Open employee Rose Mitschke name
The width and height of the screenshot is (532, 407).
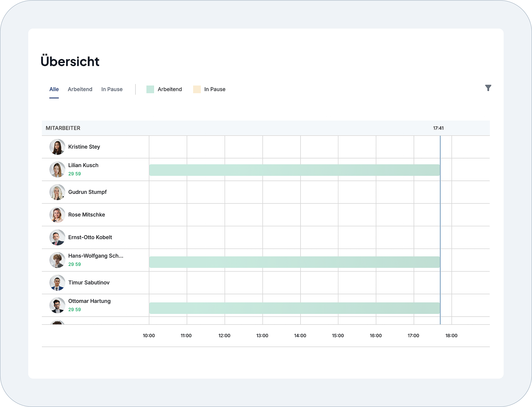(x=86, y=215)
